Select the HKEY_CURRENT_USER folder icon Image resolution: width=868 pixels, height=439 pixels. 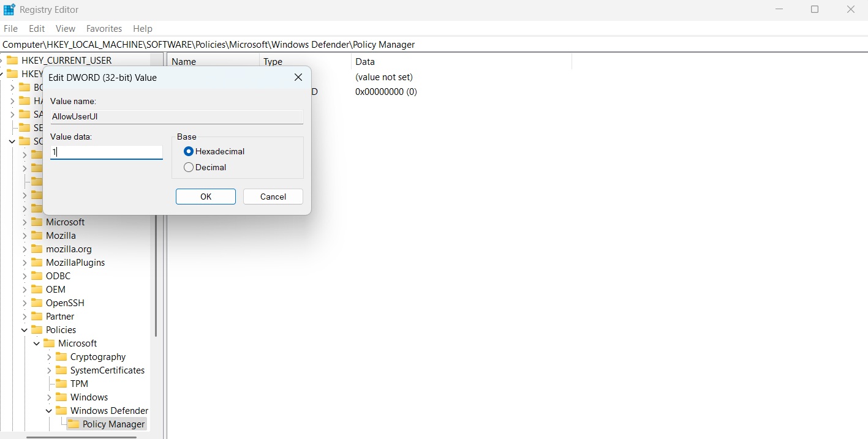(12, 60)
